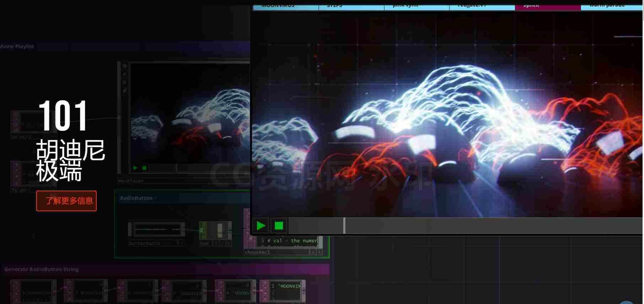Click the small green play icon in MoviePlayer viewer
Image resolution: width=644 pixels, height=304 pixels.
[x=135, y=168]
